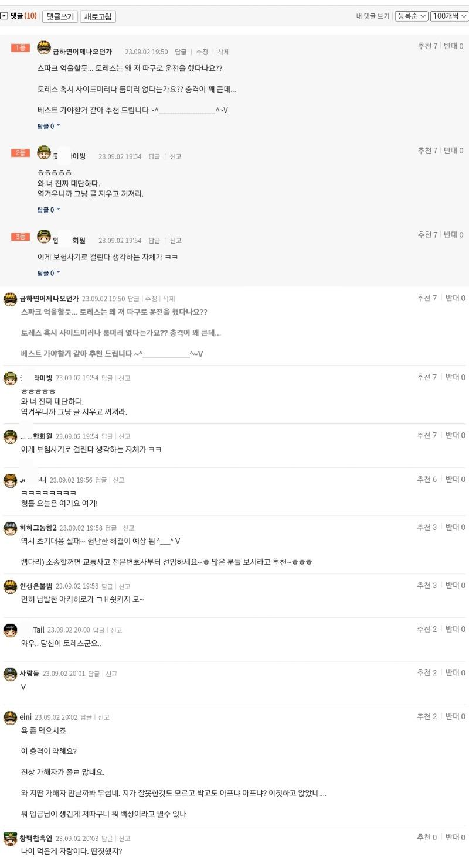Click 신고 on eini's comment

pos(103,717)
